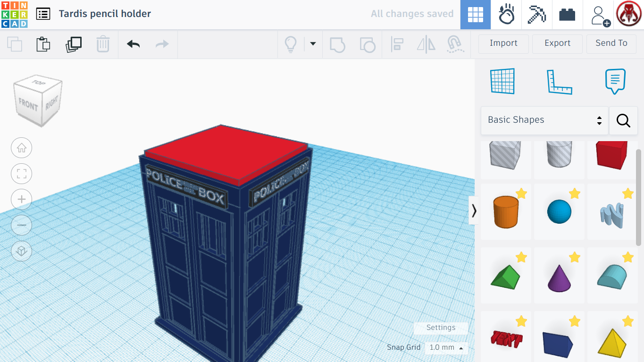Click the Cruise magnet icon
The image size is (644, 362).
click(454, 44)
